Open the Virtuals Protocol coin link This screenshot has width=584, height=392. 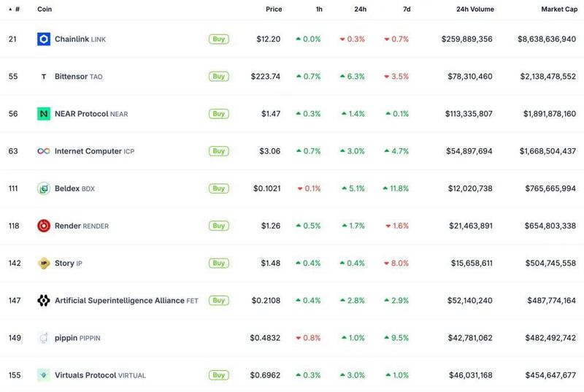pos(85,375)
